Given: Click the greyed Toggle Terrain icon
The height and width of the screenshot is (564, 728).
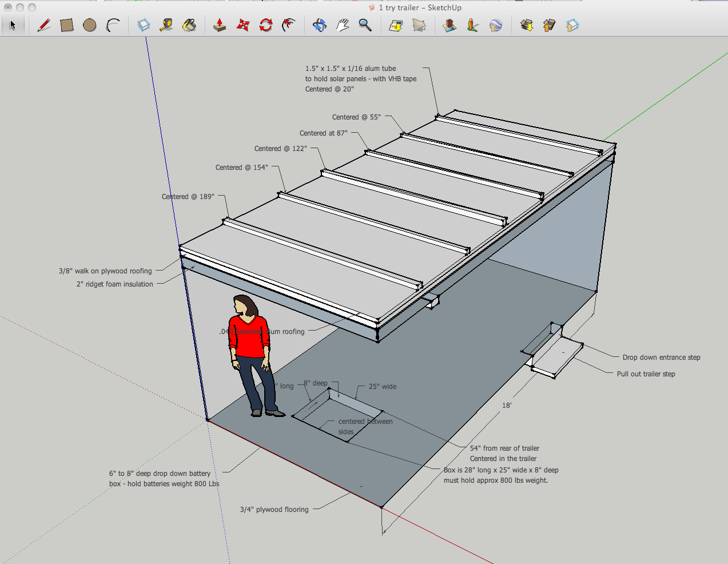Looking at the screenshot, I should pyautogui.click(x=419, y=25).
